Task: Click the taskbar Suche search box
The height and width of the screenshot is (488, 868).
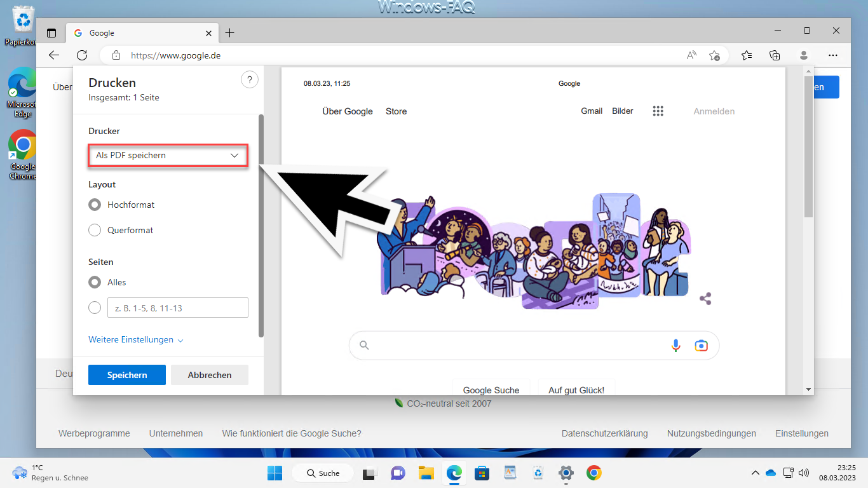Action: pyautogui.click(x=324, y=473)
